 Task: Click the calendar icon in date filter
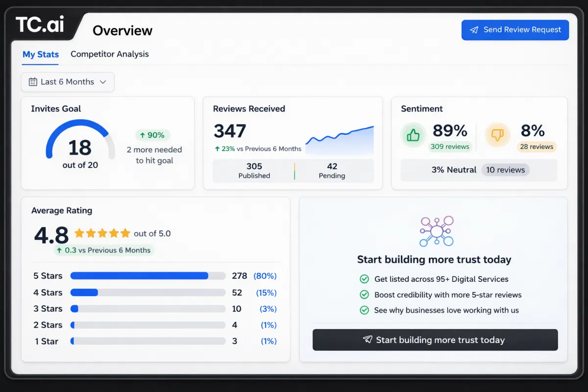click(33, 81)
